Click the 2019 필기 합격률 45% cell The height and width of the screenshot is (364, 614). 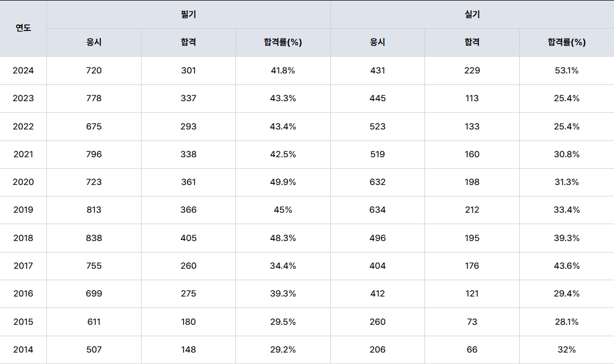[x=283, y=210]
